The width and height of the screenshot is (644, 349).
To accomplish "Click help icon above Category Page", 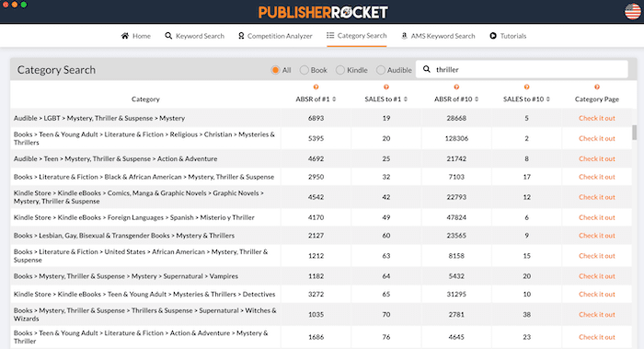I will pos(597,87).
